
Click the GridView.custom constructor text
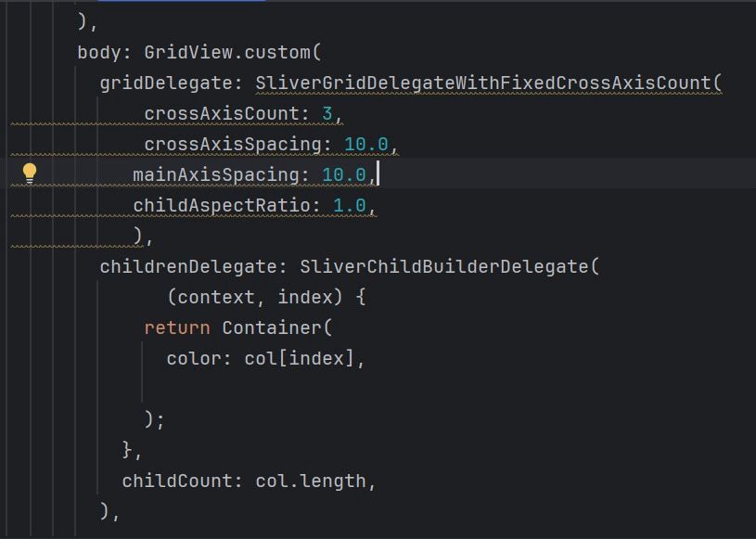pyautogui.click(x=227, y=52)
